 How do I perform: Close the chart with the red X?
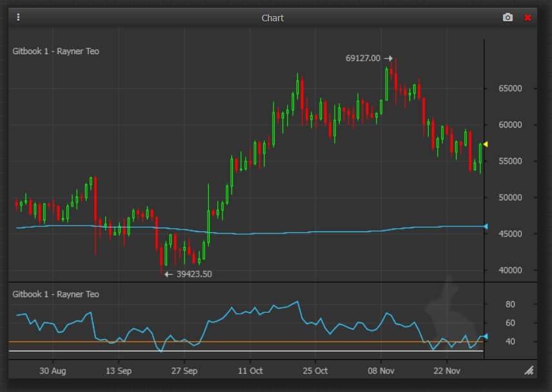(x=527, y=17)
